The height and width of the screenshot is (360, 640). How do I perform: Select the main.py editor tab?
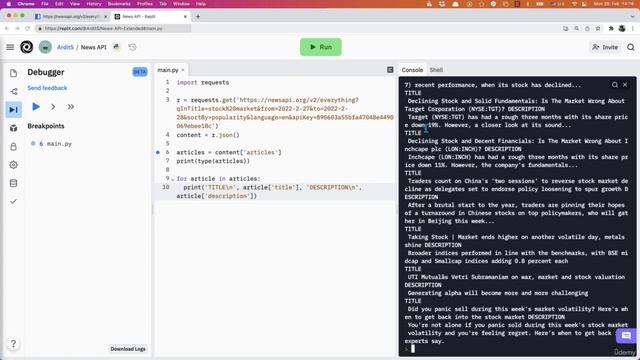tap(168, 70)
